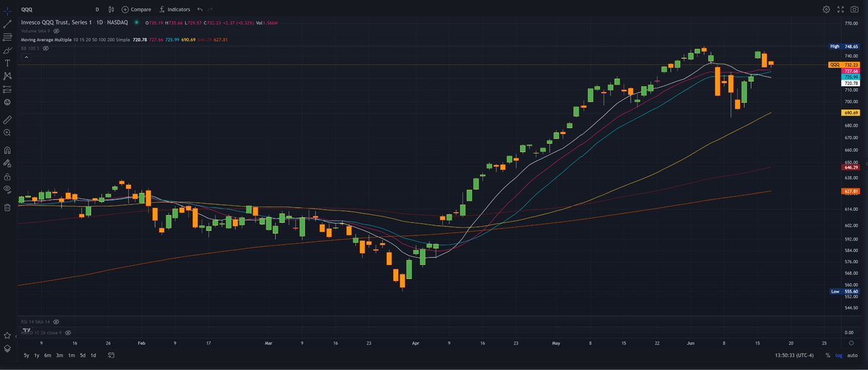868x370 pixels.
Task: Select the trend line drawing tool
Action: coord(7,24)
